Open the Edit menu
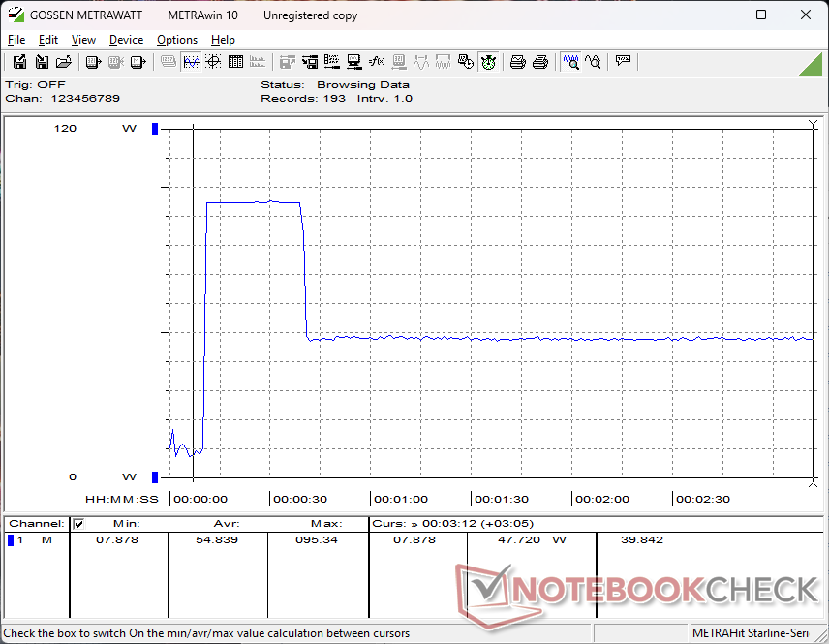 coord(48,40)
